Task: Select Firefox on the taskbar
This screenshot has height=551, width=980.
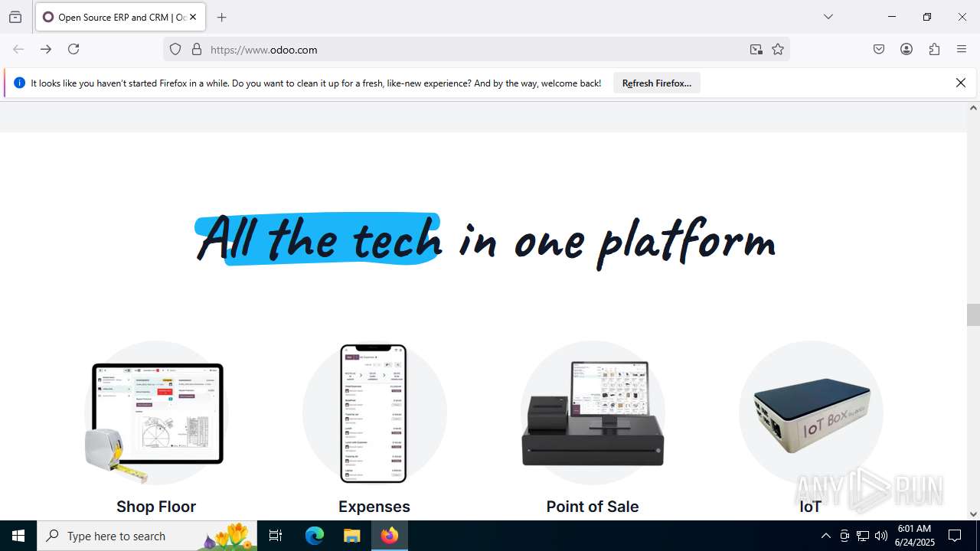Action: 390,536
